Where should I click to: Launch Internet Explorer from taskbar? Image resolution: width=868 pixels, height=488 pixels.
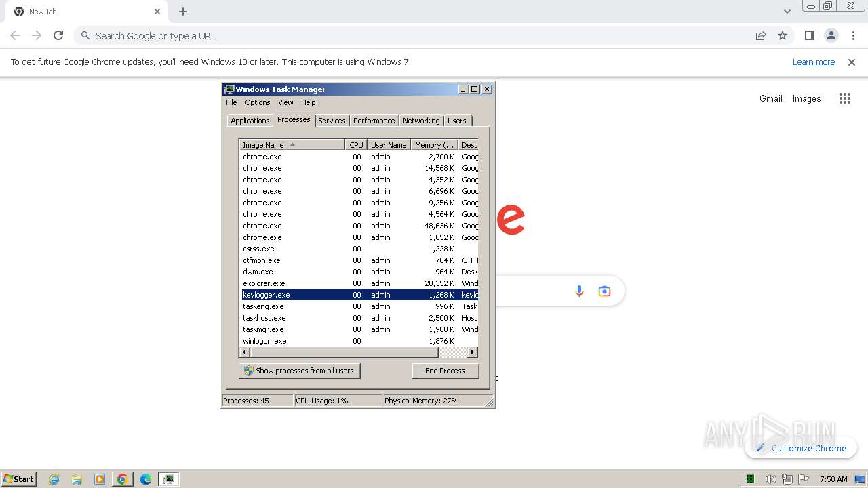tap(54, 479)
